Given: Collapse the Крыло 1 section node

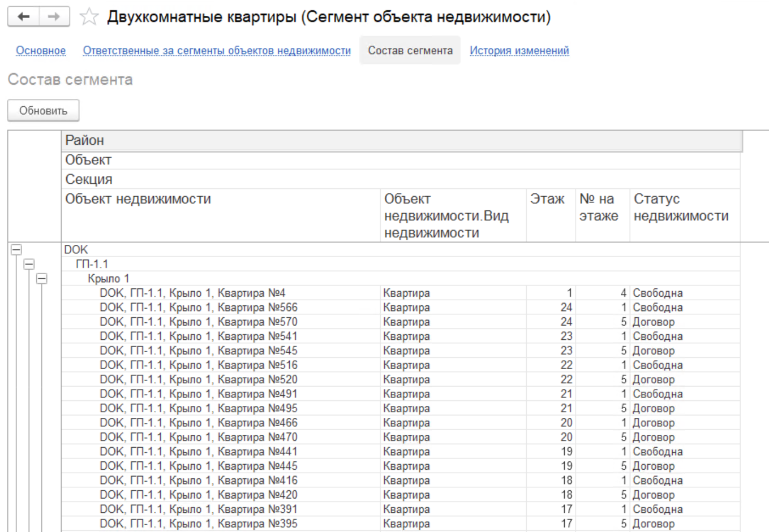Looking at the screenshot, I should coord(41,279).
